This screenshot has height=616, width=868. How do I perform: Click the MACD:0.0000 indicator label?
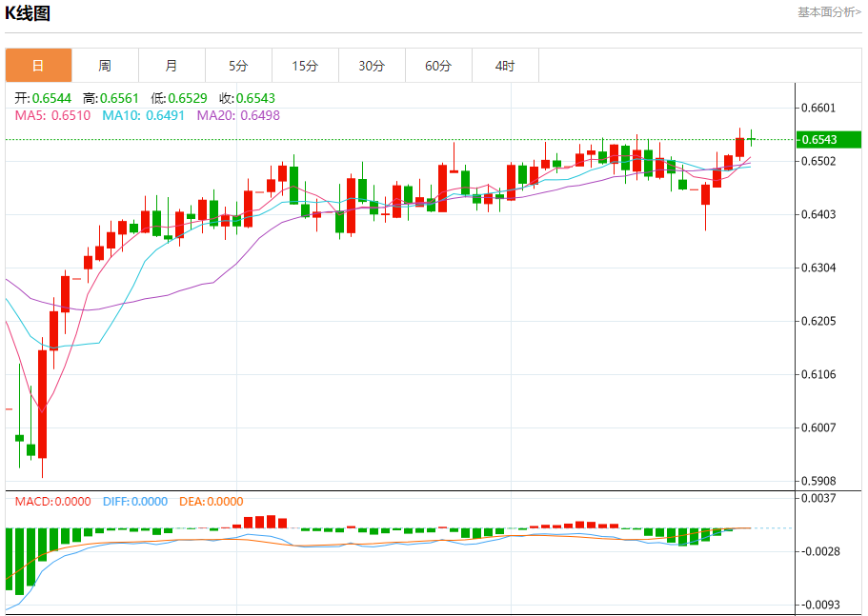pos(52,502)
